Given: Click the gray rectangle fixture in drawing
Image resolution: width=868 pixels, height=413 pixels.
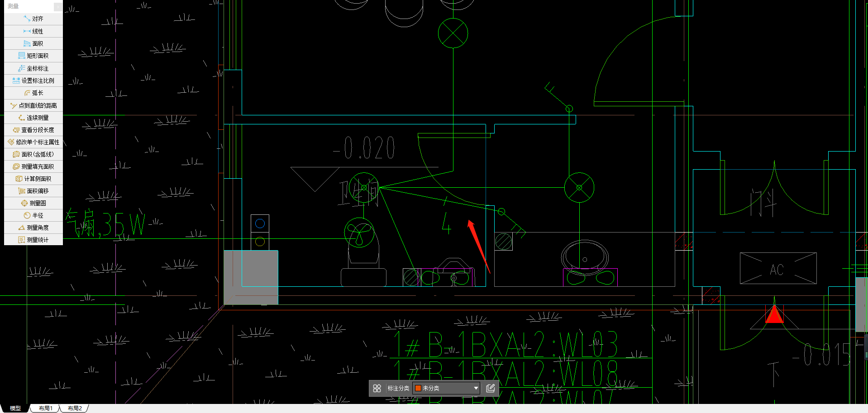Looking at the screenshot, I should click(251, 277).
